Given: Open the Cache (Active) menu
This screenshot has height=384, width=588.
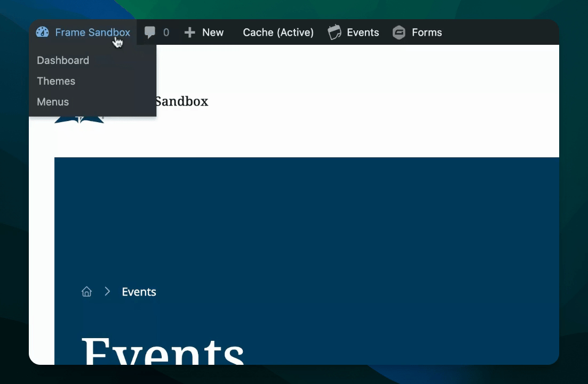Looking at the screenshot, I should tap(278, 32).
